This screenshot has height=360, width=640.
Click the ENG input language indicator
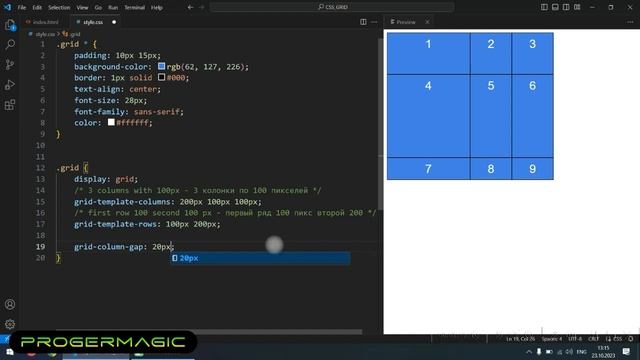pyautogui.click(x=582, y=352)
